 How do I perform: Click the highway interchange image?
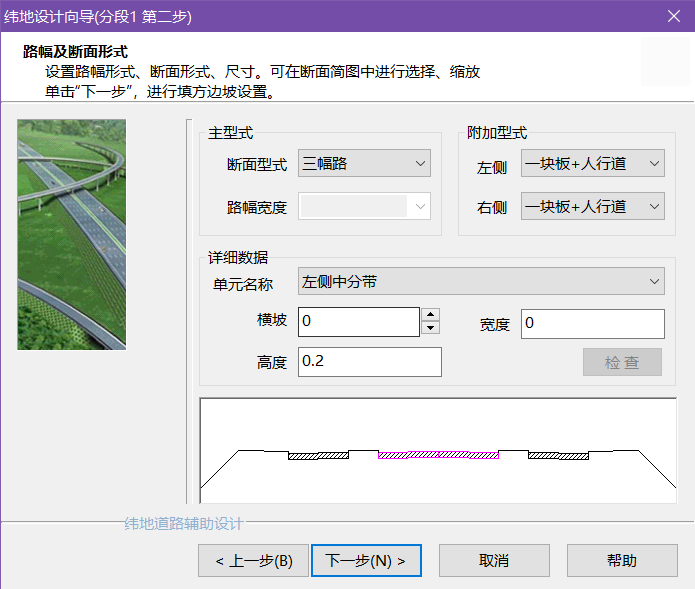coord(71,234)
